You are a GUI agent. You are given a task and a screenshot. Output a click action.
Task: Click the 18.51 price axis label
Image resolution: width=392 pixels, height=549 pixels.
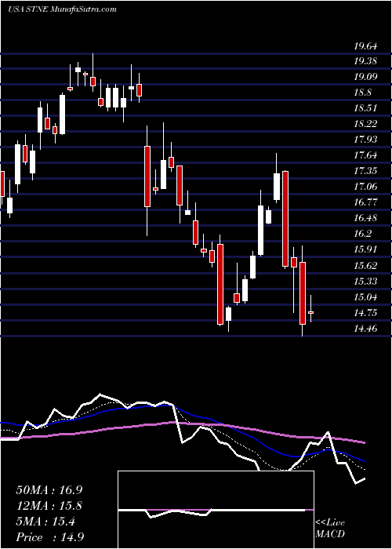pos(365,108)
